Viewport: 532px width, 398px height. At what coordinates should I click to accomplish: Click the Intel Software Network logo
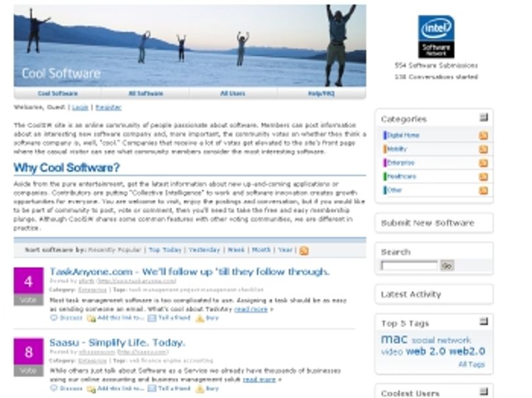436,37
